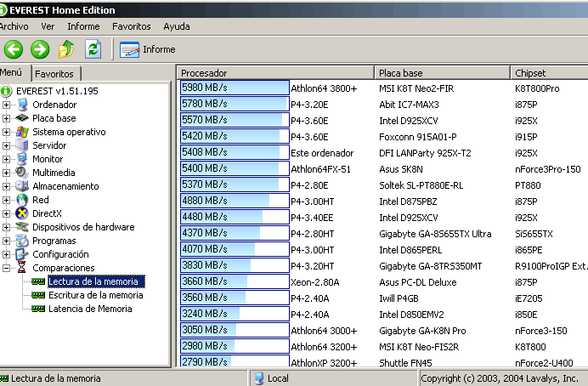Click the EVEREST title bar icon
This screenshot has height=386, width=588.
click(3, 9)
